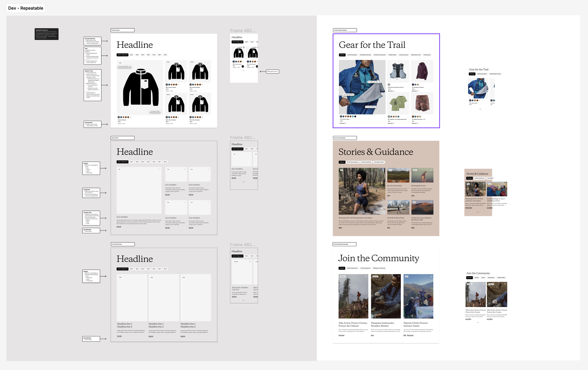This screenshot has width=588, height=370.
Task: Click heart on Unfenced Red Desert film card
Action: [431, 202]
